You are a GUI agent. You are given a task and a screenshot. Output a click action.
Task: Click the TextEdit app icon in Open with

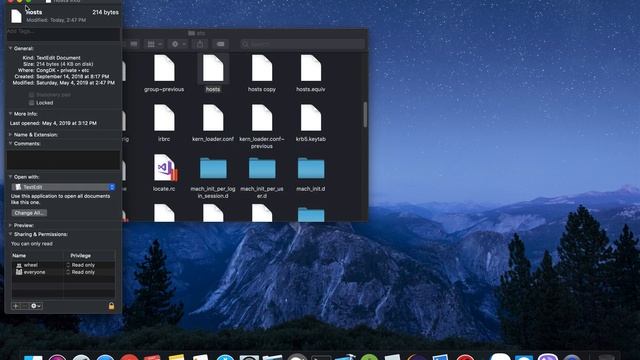point(18,187)
